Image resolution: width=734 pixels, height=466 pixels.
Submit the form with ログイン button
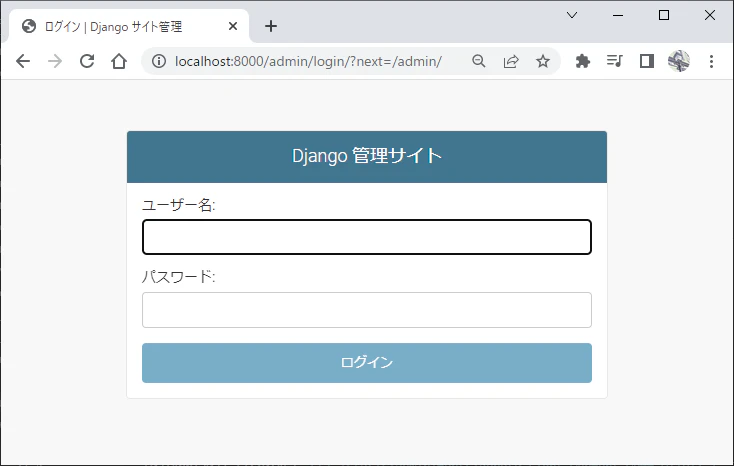tap(367, 363)
